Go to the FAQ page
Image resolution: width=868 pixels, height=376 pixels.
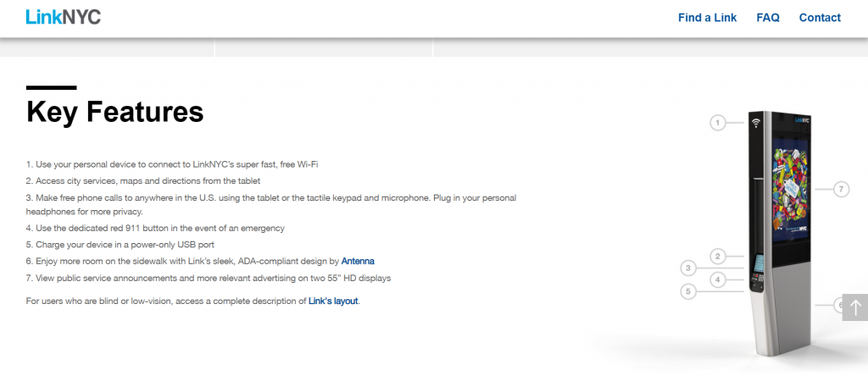tap(768, 18)
